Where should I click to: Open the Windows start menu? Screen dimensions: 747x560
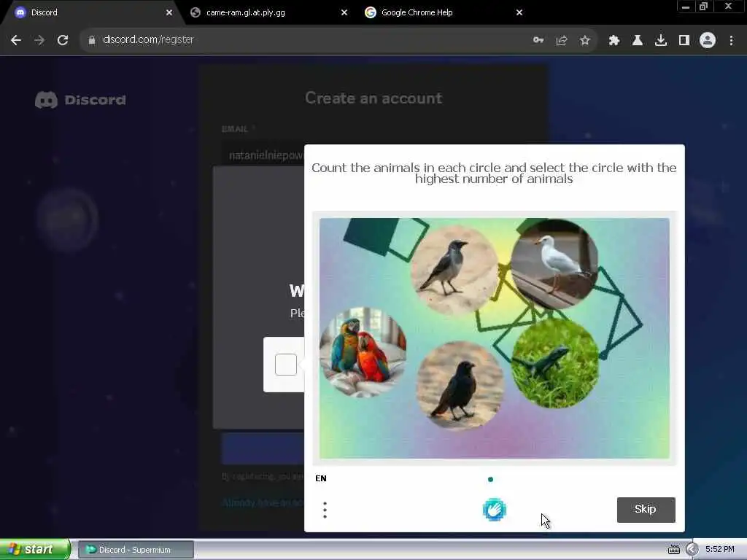tap(35, 550)
